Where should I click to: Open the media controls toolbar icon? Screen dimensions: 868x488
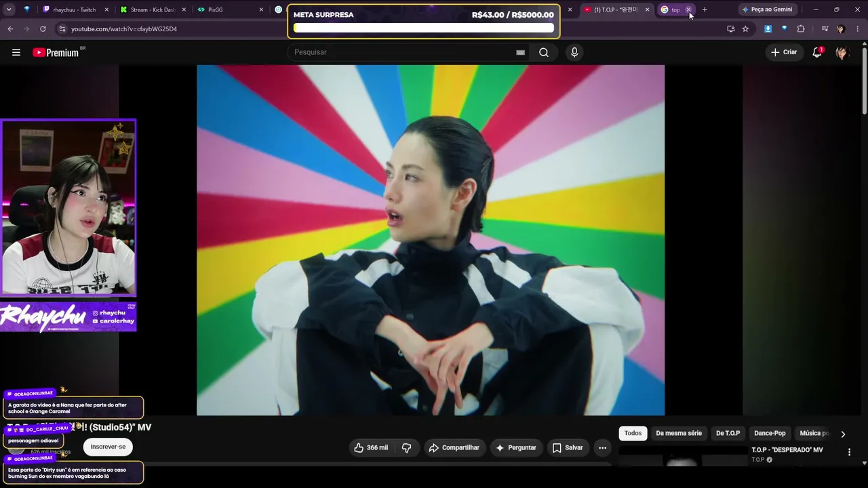coord(825,29)
